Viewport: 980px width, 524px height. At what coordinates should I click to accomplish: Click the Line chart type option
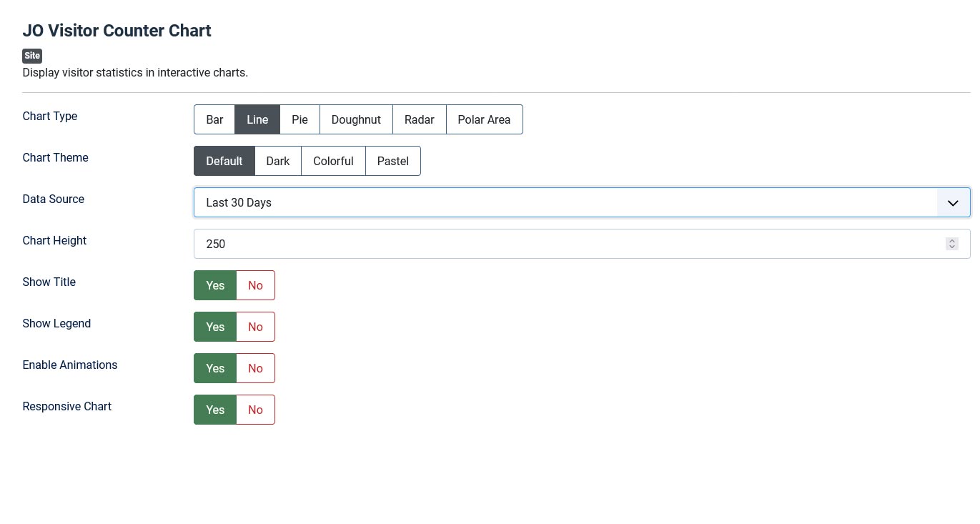(257, 119)
